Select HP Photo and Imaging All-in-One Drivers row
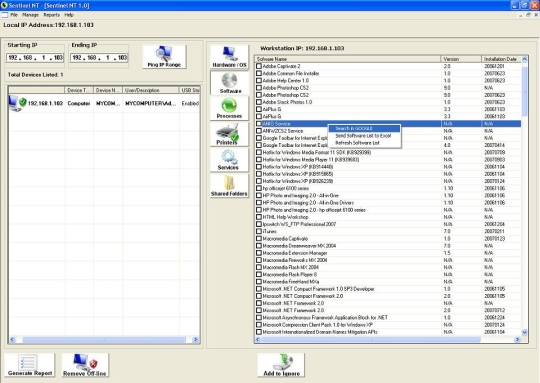Screen dimensions: 540x383 [388, 203]
